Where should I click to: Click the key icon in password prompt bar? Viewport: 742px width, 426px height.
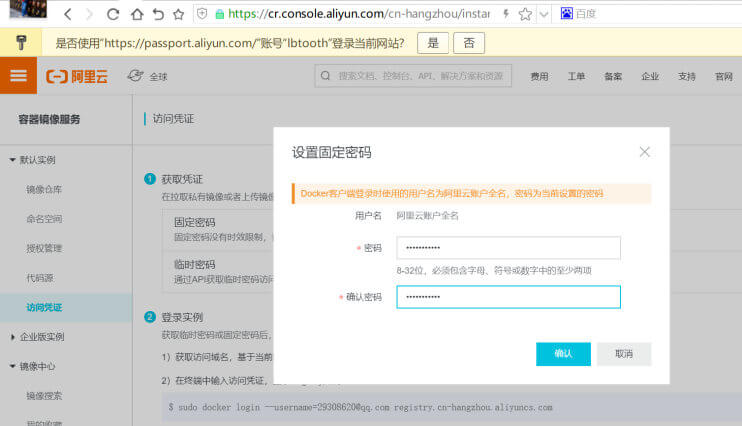[21, 43]
